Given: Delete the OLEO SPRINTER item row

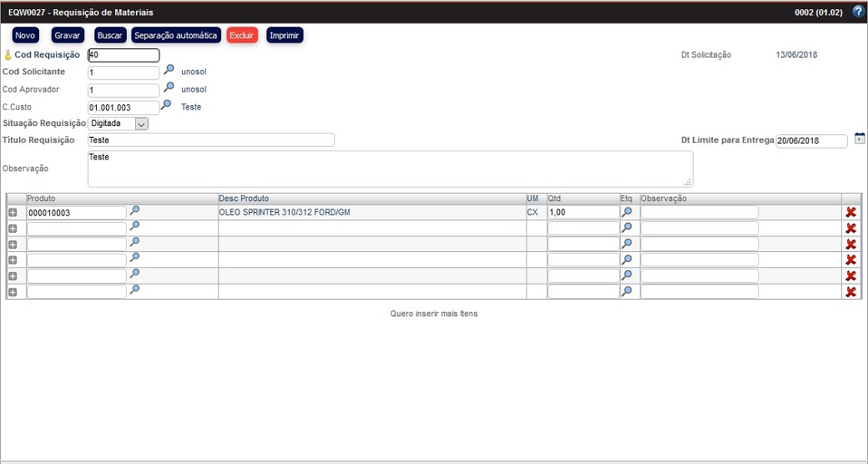Looking at the screenshot, I should click(851, 212).
